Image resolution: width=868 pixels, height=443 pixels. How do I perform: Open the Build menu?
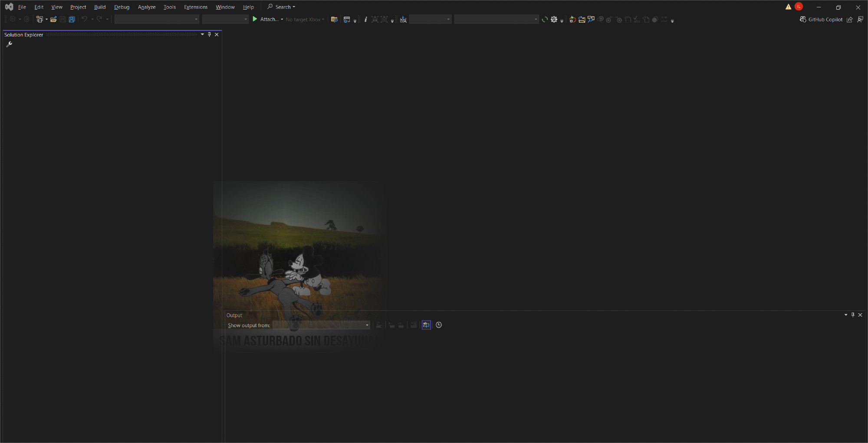(x=100, y=7)
